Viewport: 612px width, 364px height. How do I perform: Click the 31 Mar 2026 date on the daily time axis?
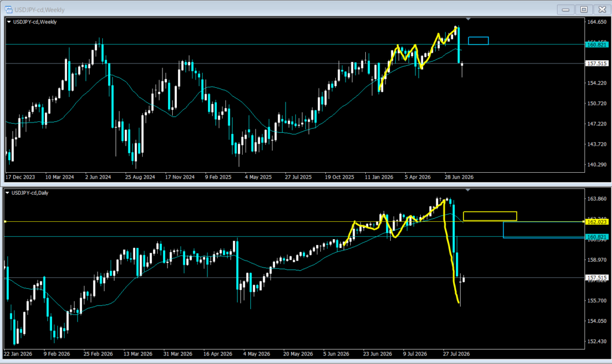tap(178, 354)
